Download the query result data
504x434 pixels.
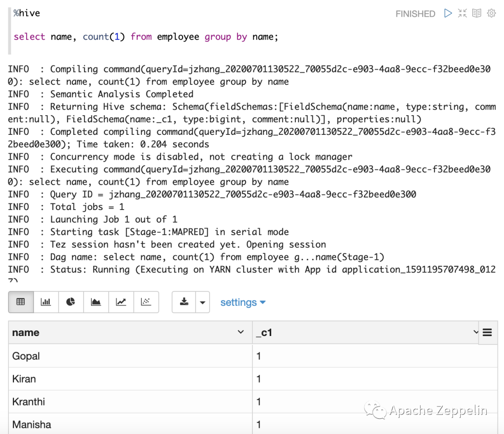(184, 302)
